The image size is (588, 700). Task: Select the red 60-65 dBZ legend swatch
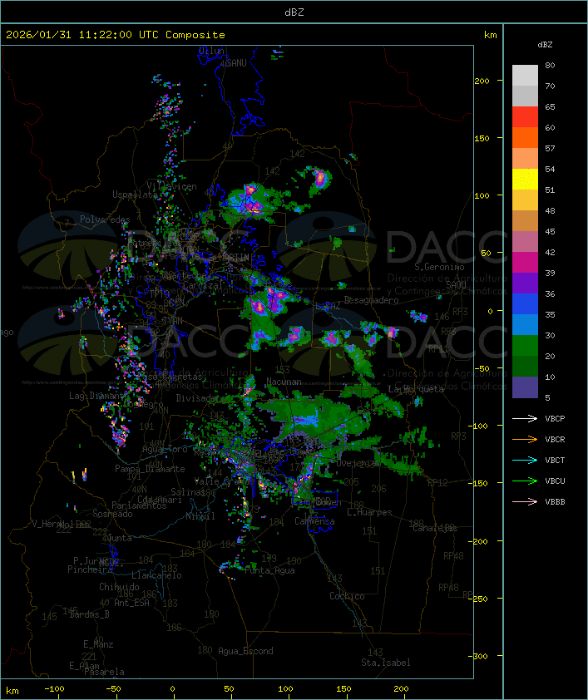(x=525, y=117)
